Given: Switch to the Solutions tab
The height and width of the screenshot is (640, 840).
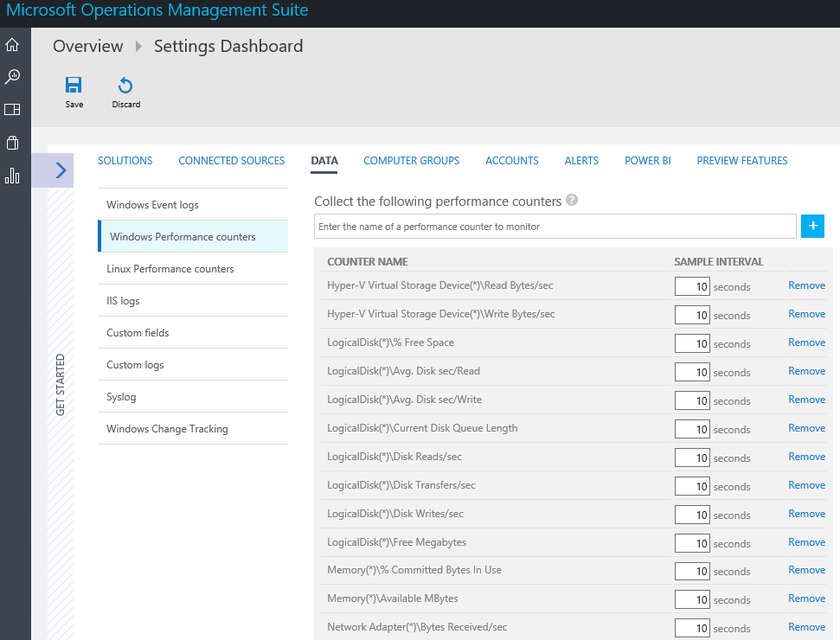Looking at the screenshot, I should (x=125, y=161).
